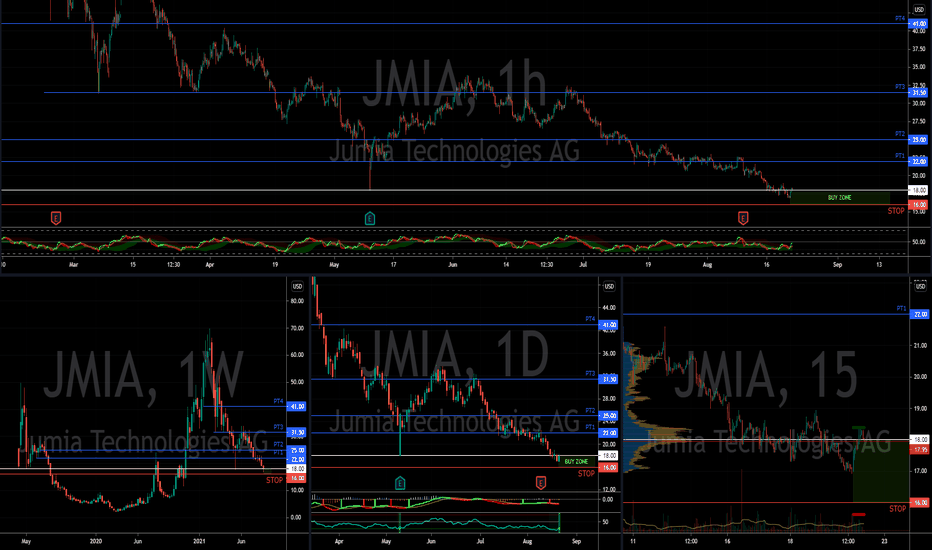The image size is (932, 550).
Task: Select the 16.00 stop label on 1W chart
Action: click(296, 478)
